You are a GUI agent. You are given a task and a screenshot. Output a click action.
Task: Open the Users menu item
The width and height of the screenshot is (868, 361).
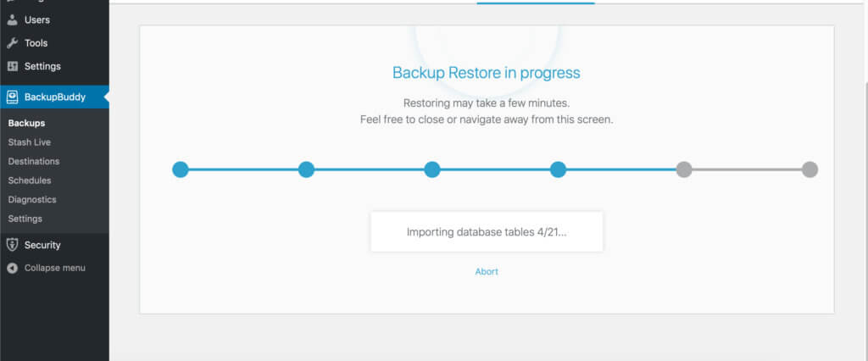click(x=54, y=20)
